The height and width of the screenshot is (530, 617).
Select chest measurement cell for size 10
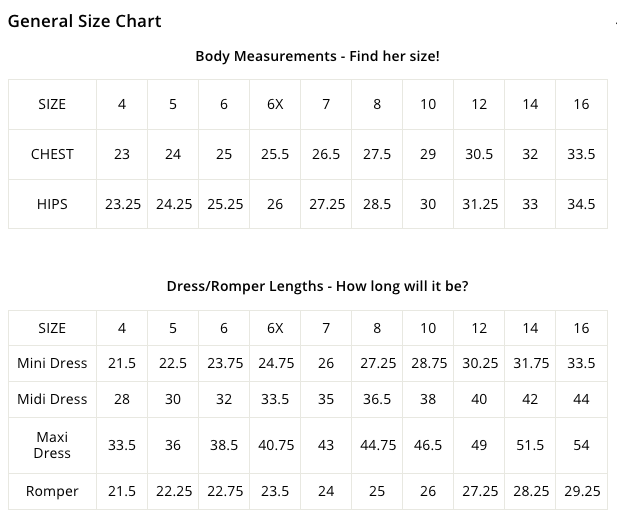point(428,154)
